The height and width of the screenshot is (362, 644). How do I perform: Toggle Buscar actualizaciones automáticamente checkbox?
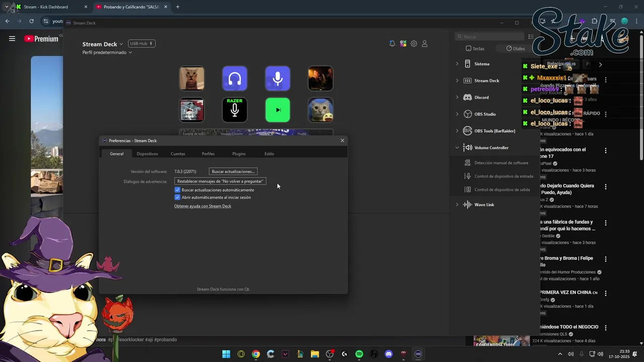tap(177, 190)
